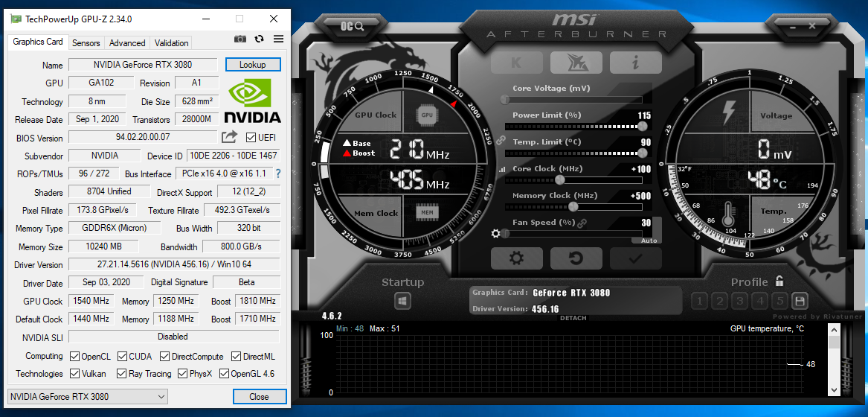The height and width of the screenshot is (417, 868).
Task: Open the Afterburner information button
Action: 635,63
